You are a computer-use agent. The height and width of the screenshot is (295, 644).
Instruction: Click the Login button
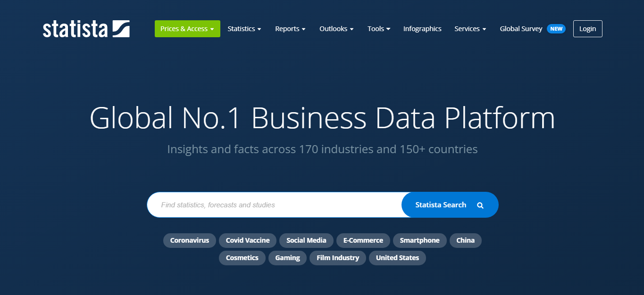coord(587,29)
